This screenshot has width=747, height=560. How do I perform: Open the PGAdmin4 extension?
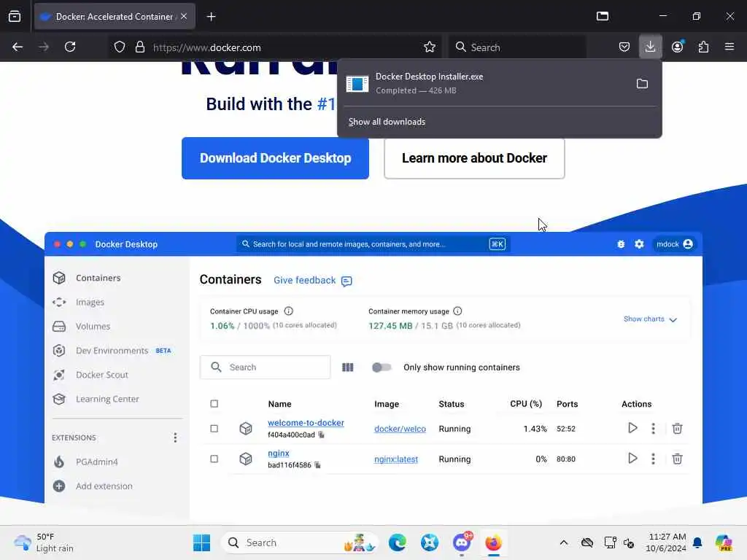pos(86,462)
